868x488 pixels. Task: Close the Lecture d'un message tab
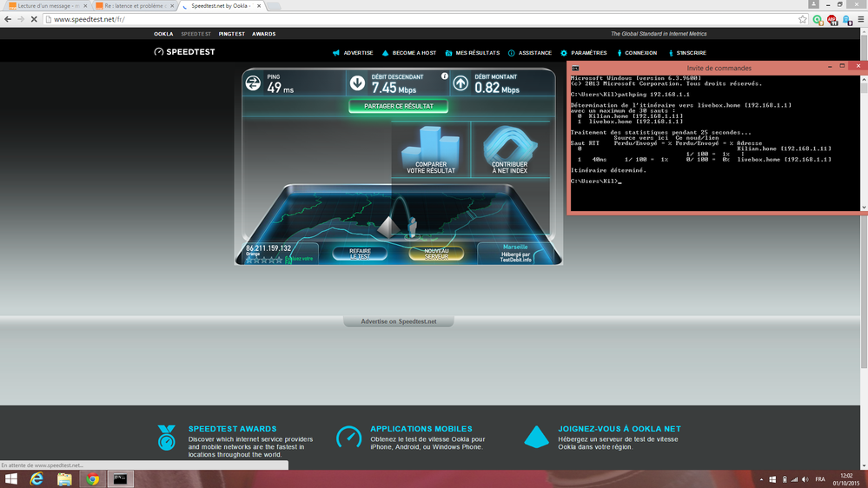85,5
